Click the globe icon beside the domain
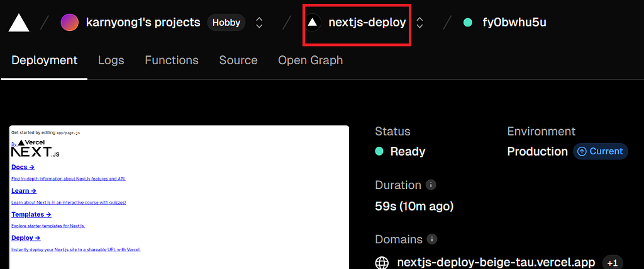The image size is (644, 269). tap(382, 263)
